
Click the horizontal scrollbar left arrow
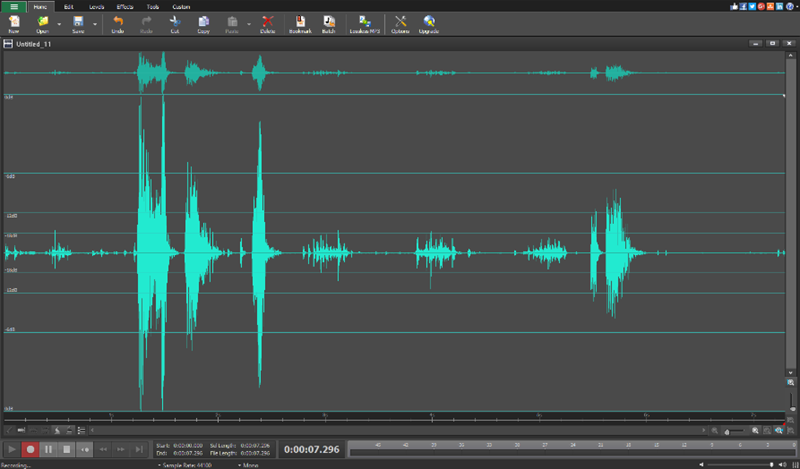tap(92, 431)
